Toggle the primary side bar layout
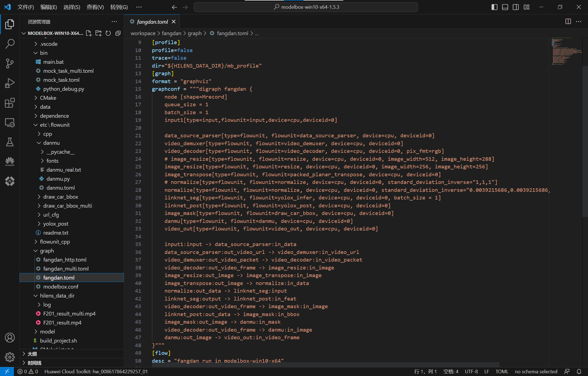588x376 pixels. click(x=494, y=7)
